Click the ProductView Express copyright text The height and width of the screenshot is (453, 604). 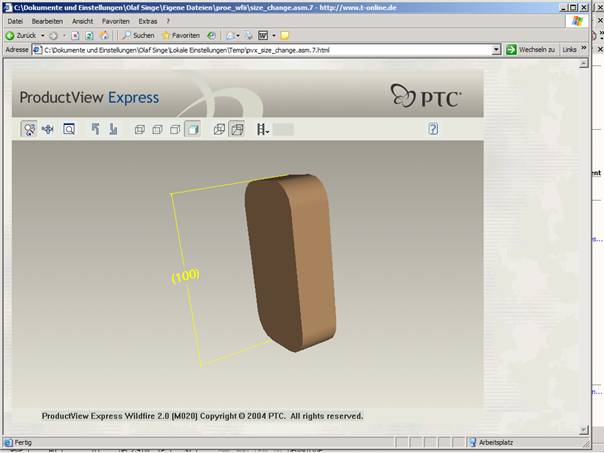tap(202, 416)
